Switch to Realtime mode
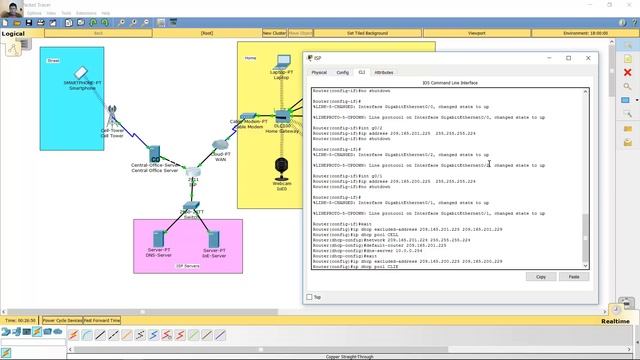This screenshot has height=360, width=640. 616,321
